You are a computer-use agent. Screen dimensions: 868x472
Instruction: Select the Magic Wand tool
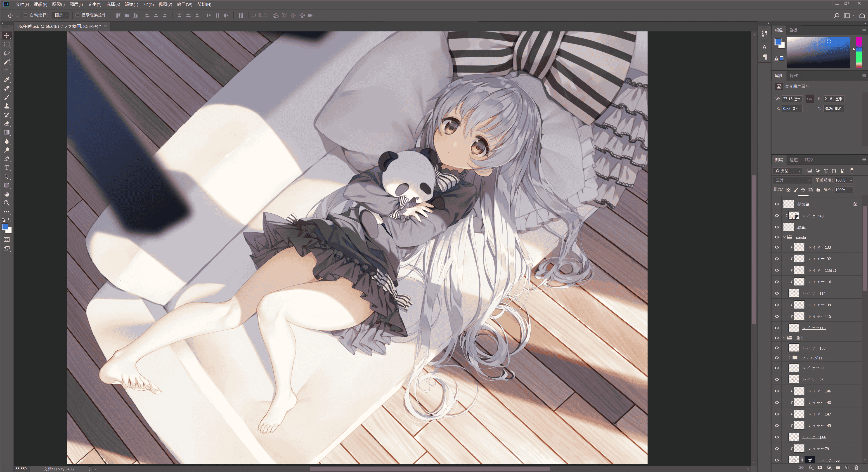[x=7, y=62]
